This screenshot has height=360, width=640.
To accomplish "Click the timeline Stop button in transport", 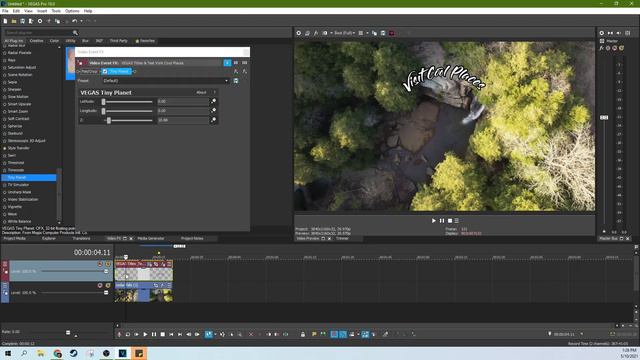I will point(162,334).
